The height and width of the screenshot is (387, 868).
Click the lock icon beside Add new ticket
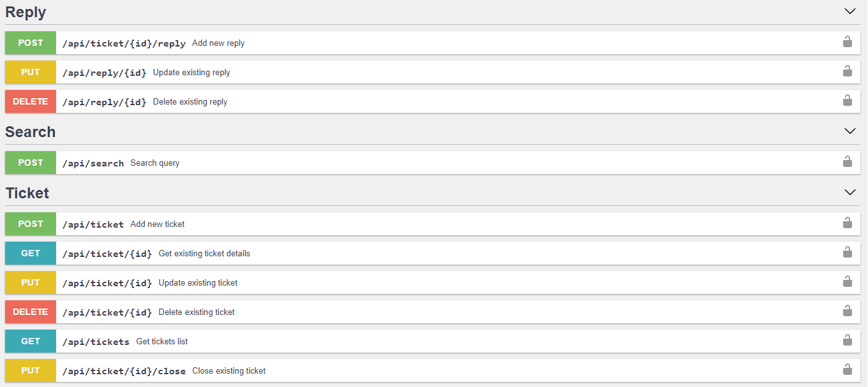(848, 223)
